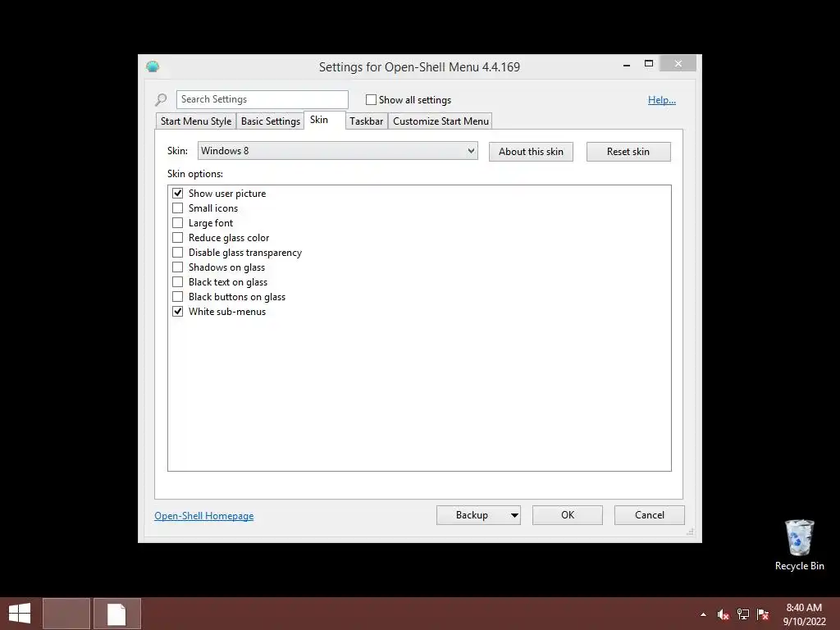Close the Settings for Open-Shell Menu window

[678, 64]
